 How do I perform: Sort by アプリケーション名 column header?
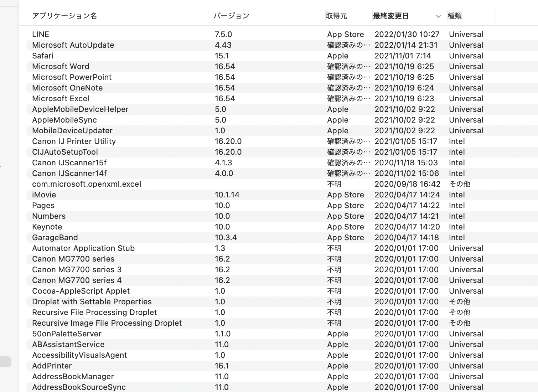(x=64, y=16)
